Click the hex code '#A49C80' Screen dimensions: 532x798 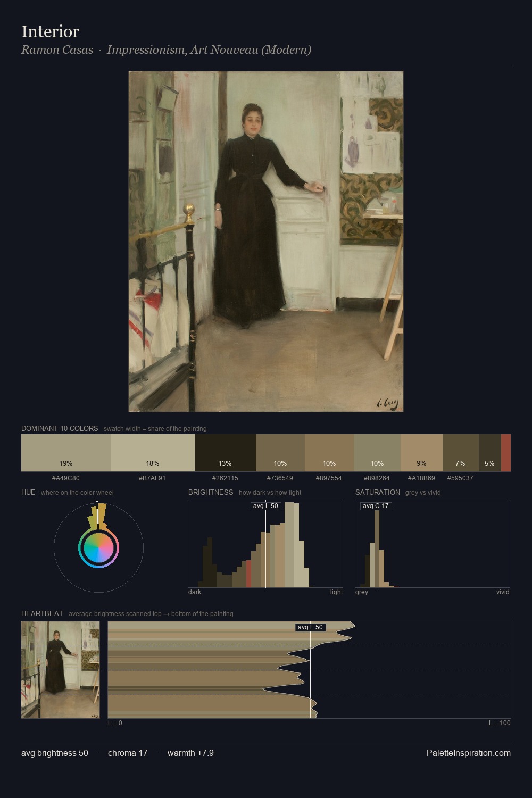click(x=66, y=478)
